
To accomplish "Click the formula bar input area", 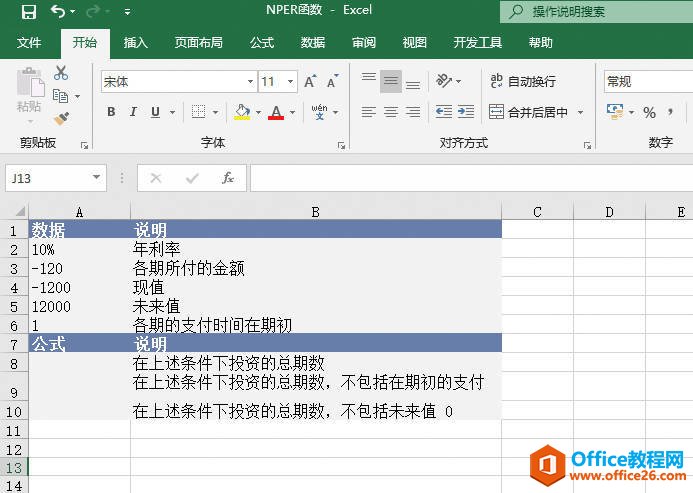I will click(x=472, y=178).
